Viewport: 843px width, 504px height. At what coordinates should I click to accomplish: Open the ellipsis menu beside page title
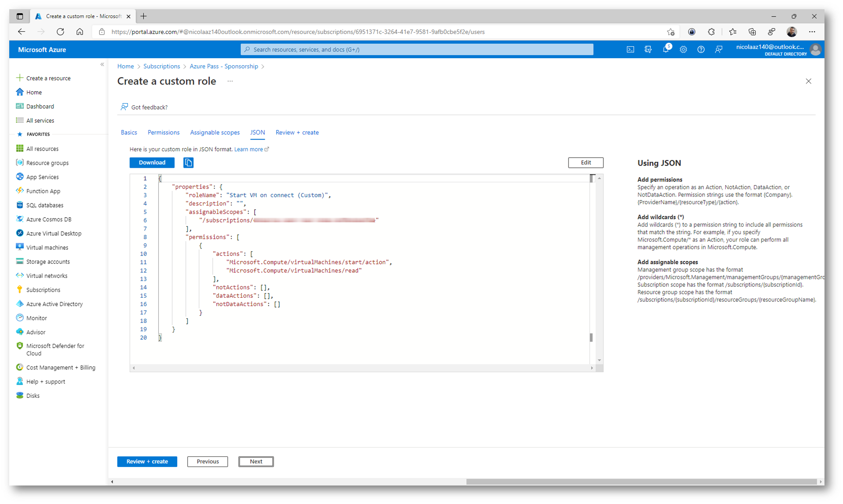point(230,81)
